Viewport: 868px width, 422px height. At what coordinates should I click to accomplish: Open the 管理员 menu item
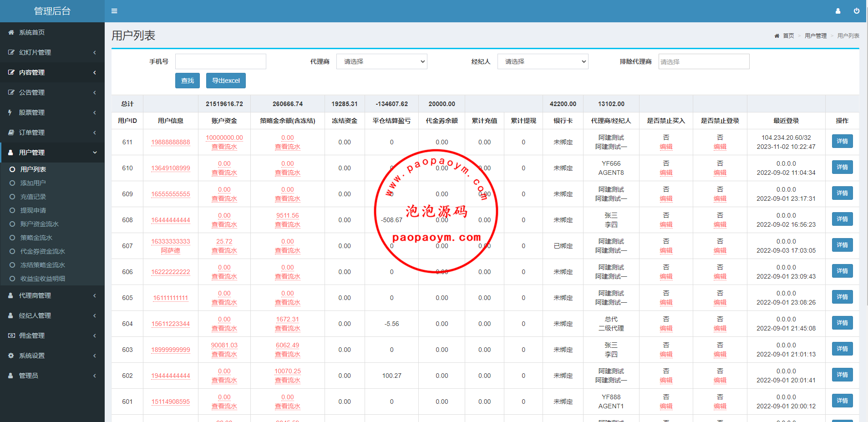52,376
